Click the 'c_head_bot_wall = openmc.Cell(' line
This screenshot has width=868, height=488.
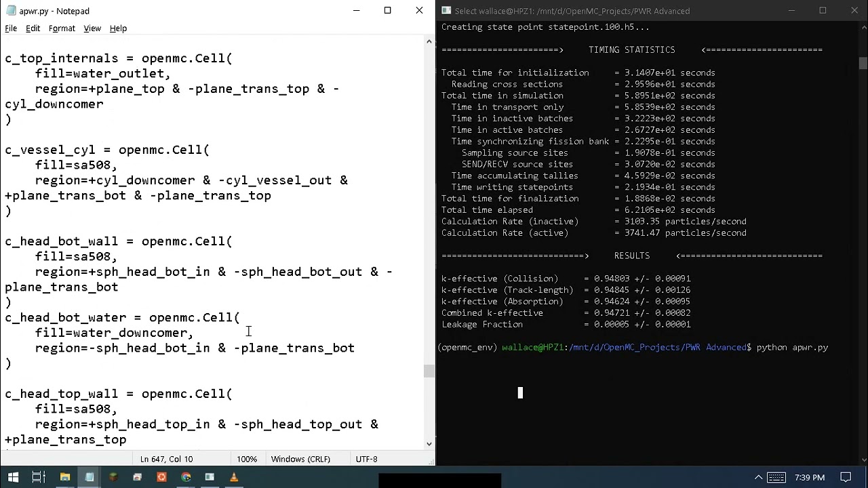[x=119, y=241]
